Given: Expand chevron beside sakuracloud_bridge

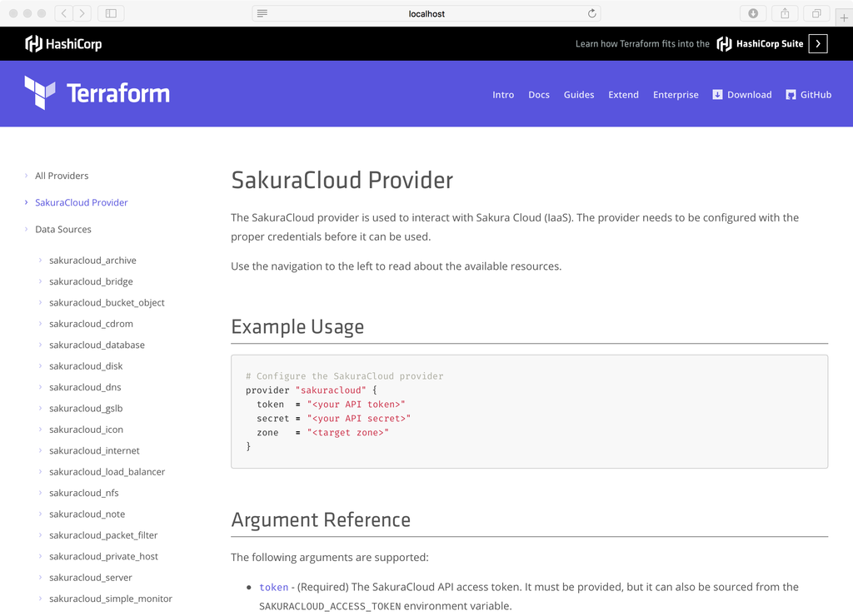Looking at the screenshot, I should click(40, 281).
